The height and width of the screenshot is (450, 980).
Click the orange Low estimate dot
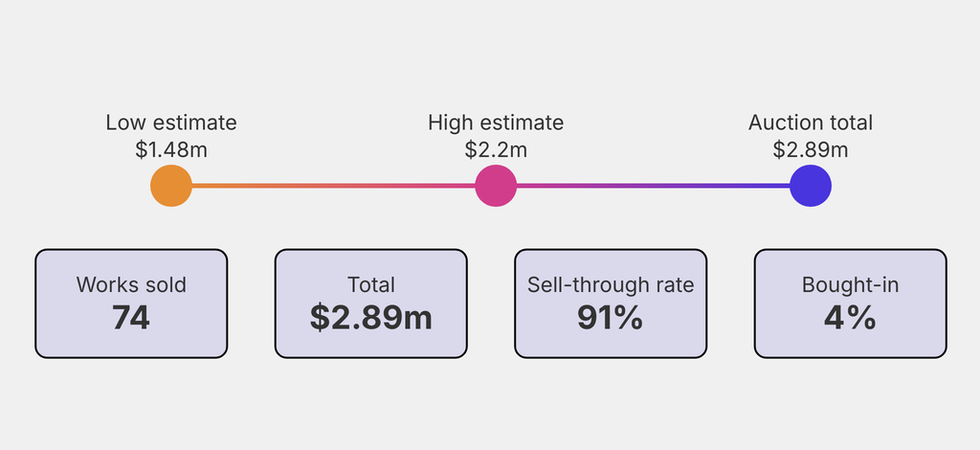pos(171,185)
